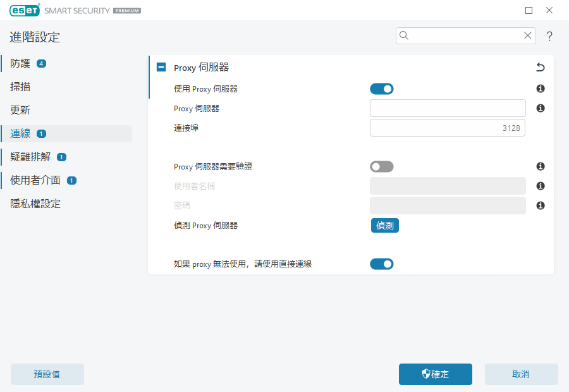Click info icon beside 使用者名稱 field
This screenshot has height=392, width=569.
click(541, 187)
